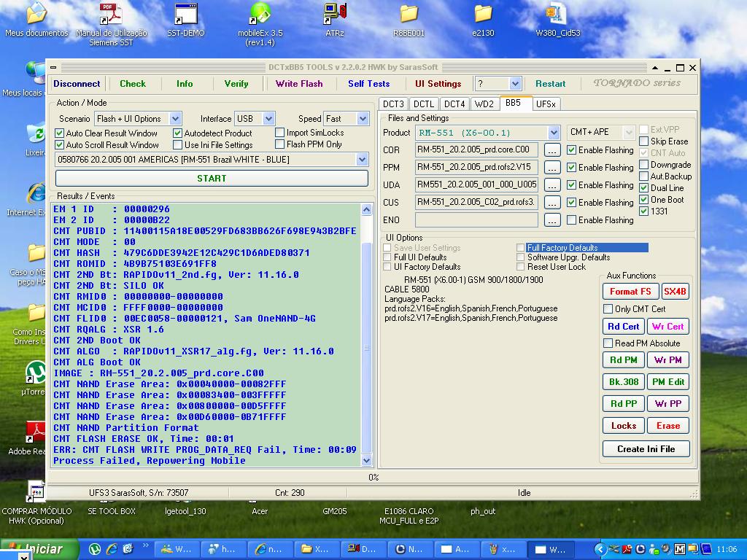The image size is (747, 560).
Task: Check the Flash PPM Only option
Action: (279, 144)
